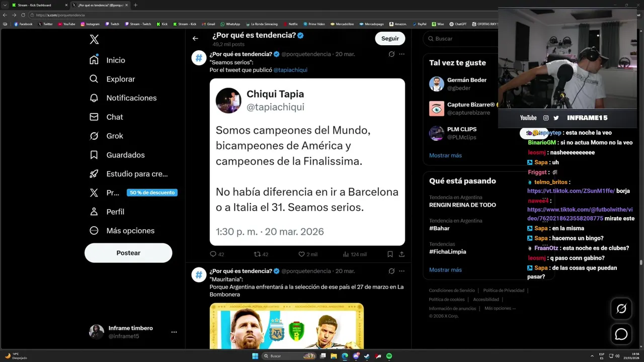Open the Messi Mauritania match image
Image resolution: width=644 pixels, height=362 pixels.
[x=287, y=326]
